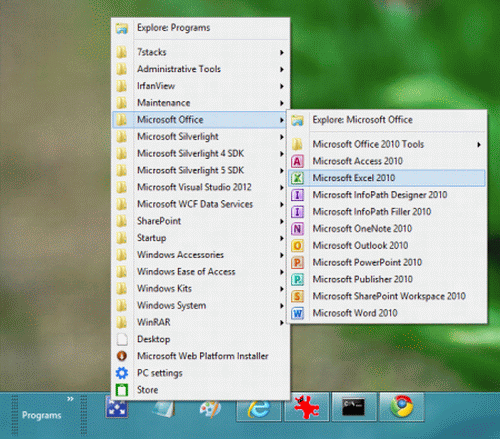Click Microsoft InfoPath Designer 2010 text
This screenshot has width=500, height=439.
380,195
